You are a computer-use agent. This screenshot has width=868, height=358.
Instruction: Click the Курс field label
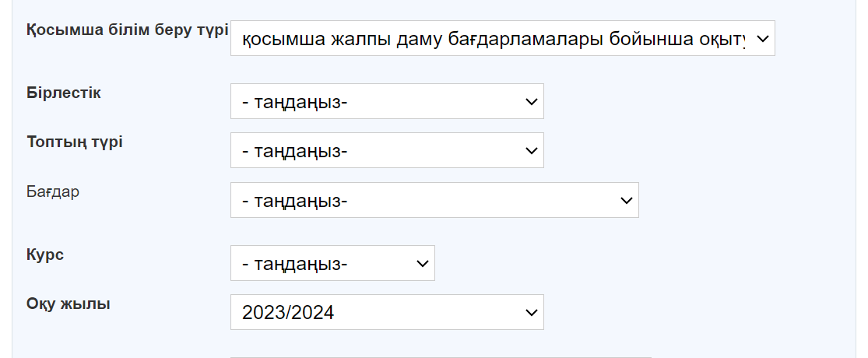tap(45, 254)
